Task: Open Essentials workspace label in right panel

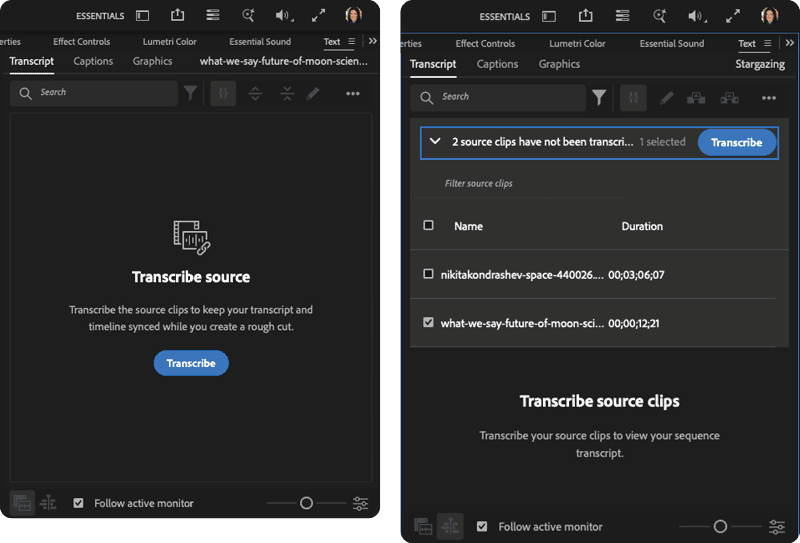Action: pos(505,17)
